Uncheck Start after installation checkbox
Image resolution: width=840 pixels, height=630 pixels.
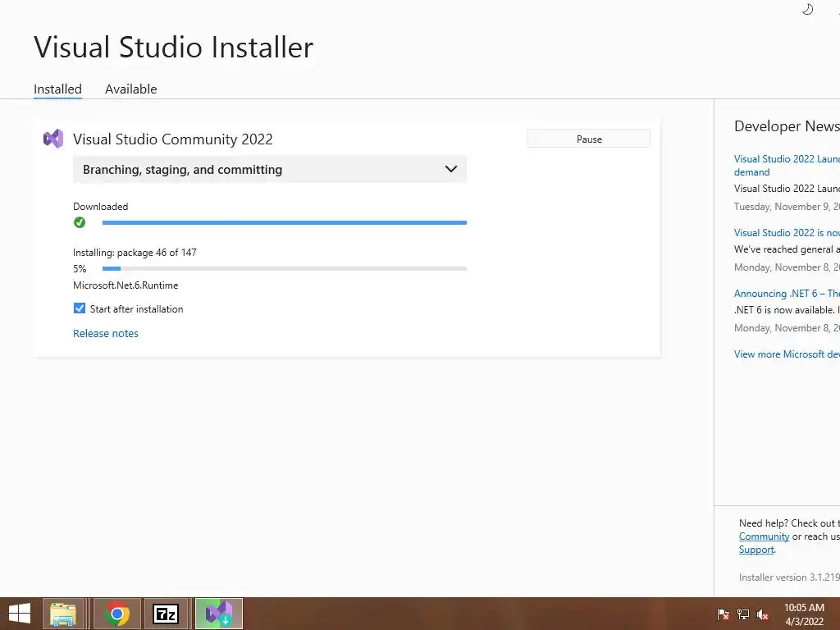click(80, 308)
